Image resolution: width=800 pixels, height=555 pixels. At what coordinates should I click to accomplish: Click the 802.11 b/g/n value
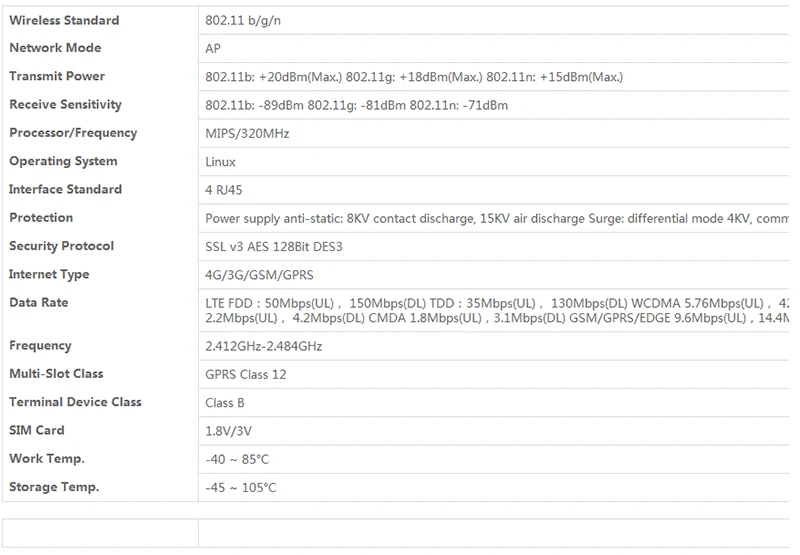(x=243, y=20)
